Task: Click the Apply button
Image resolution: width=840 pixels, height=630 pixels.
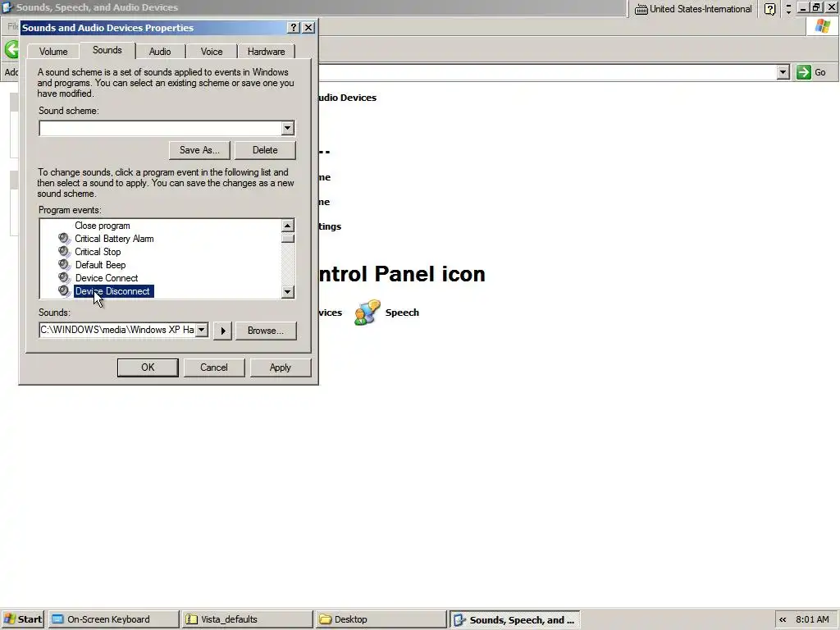Action: [x=281, y=367]
